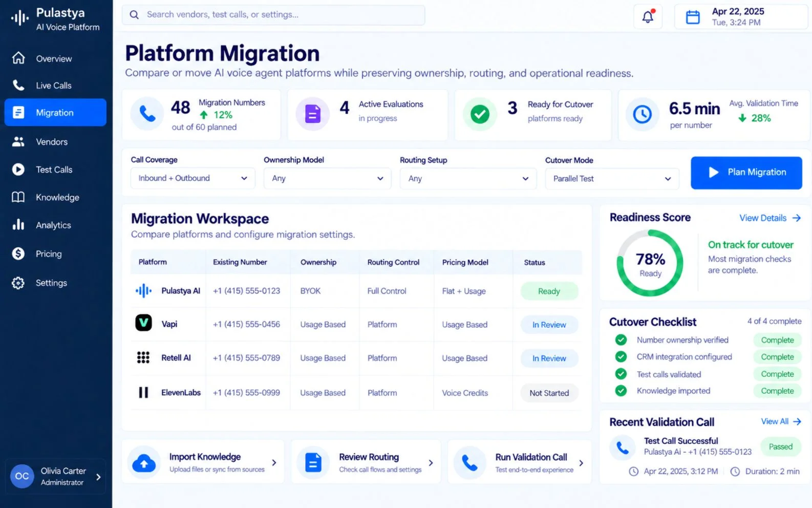Expand the Import Knowledge card chevron
The image size is (812, 508).
point(274,463)
